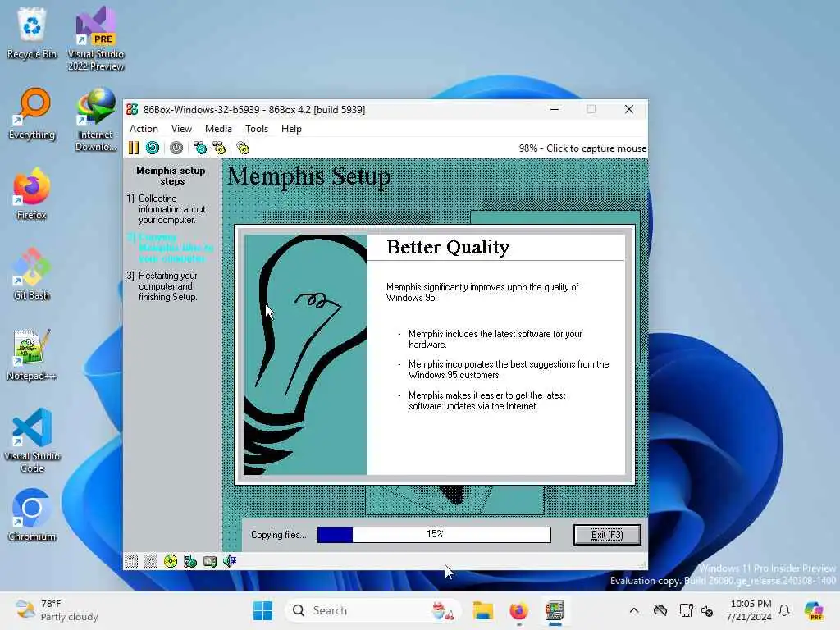
Task: Click the Better Quality title
Action: pos(448,247)
